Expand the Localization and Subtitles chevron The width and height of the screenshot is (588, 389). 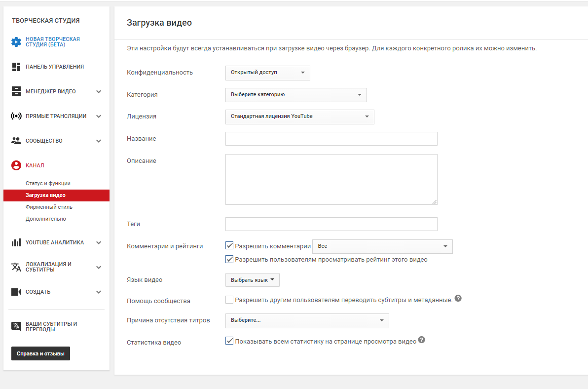point(99,267)
